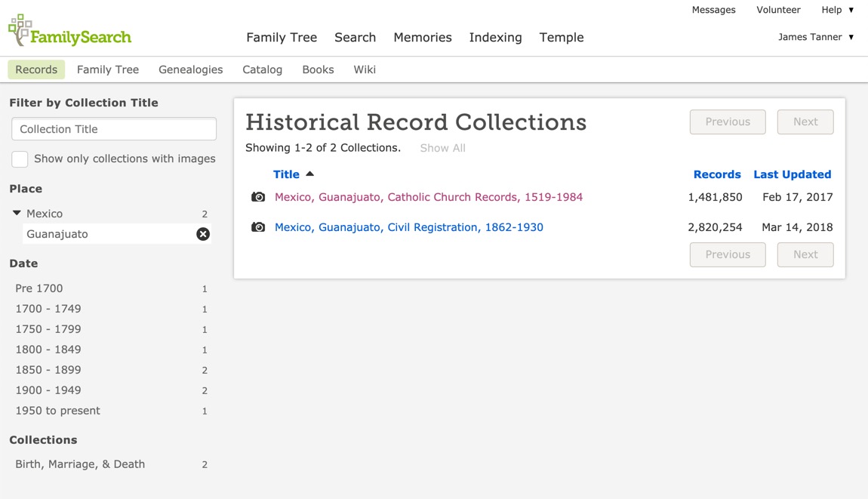This screenshot has width=868, height=499.
Task: Select the Mexico place filter
Action: click(45, 213)
